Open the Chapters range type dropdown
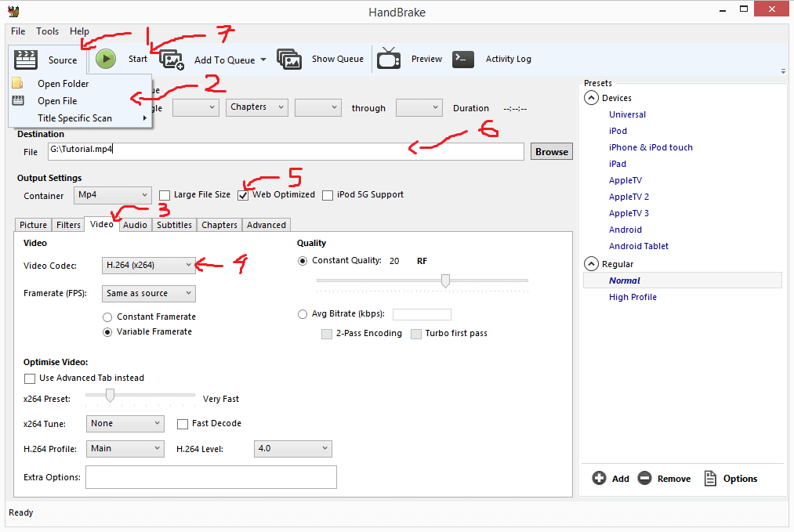The width and height of the screenshot is (794, 532). [x=257, y=107]
